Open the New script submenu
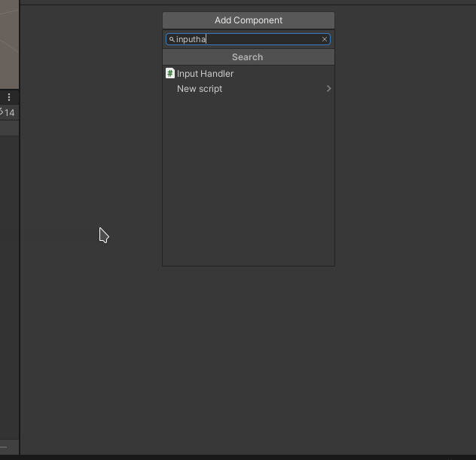 249,89
